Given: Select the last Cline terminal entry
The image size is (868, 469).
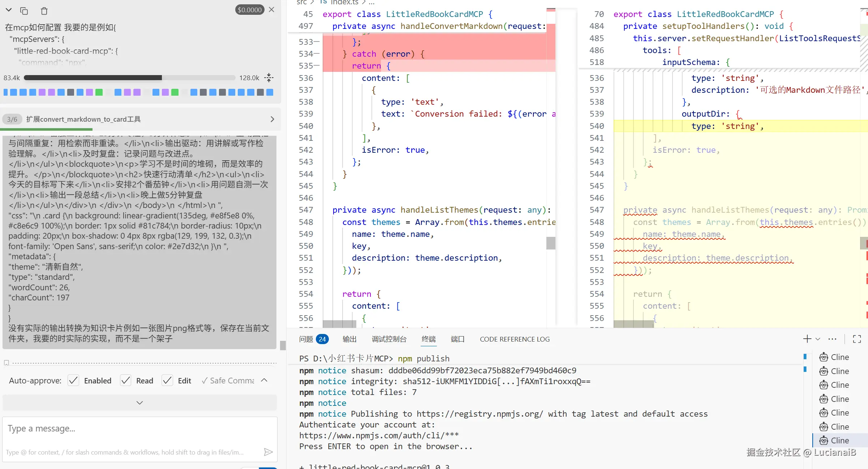Looking at the screenshot, I should click(x=839, y=440).
